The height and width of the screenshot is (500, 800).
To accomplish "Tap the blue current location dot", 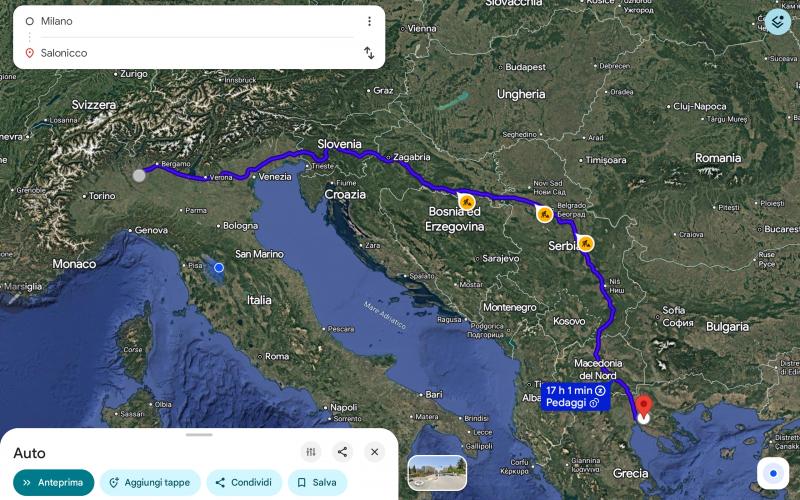I will tap(219, 267).
